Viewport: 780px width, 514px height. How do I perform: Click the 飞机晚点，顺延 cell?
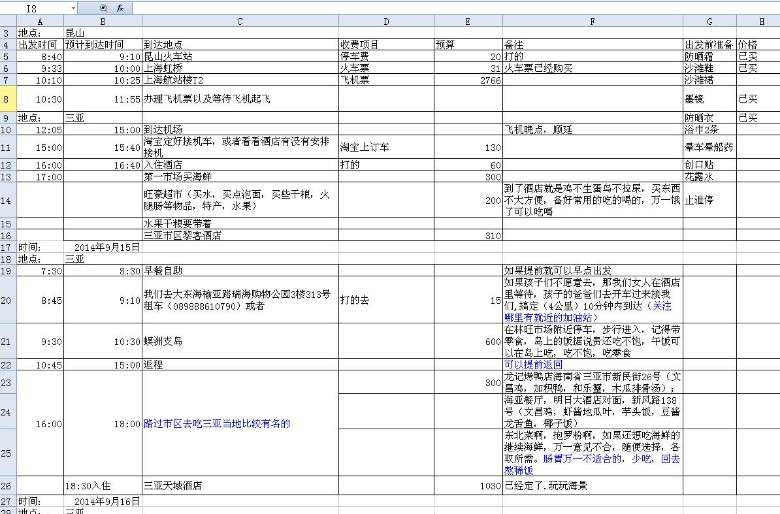tap(592, 129)
